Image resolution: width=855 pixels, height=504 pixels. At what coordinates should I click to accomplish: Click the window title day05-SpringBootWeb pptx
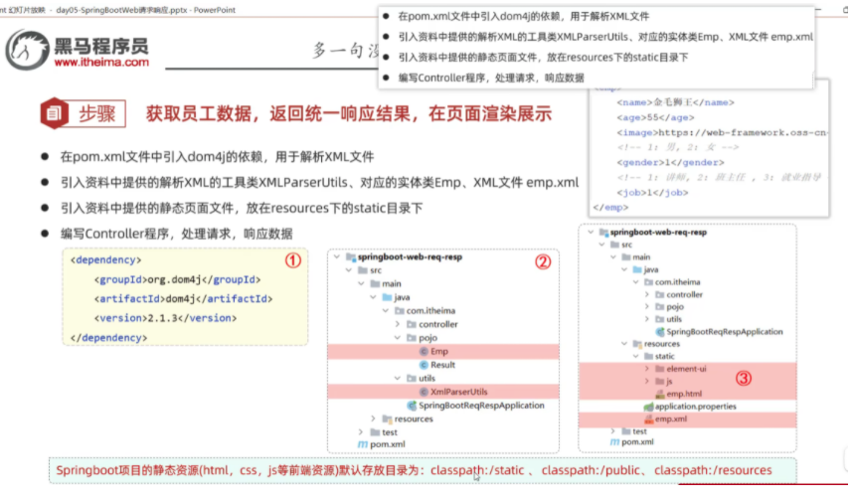coord(145,10)
